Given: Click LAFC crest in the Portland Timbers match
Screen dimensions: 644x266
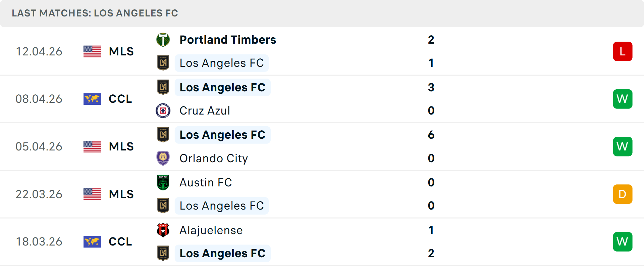Looking at the screenshot, I should [163, 63].
